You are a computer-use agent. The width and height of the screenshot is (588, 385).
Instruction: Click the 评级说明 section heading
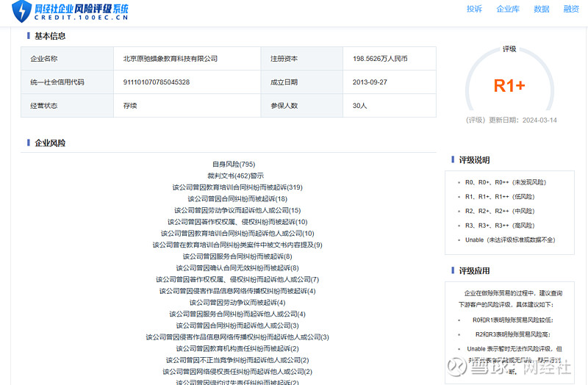coord(474,160)
